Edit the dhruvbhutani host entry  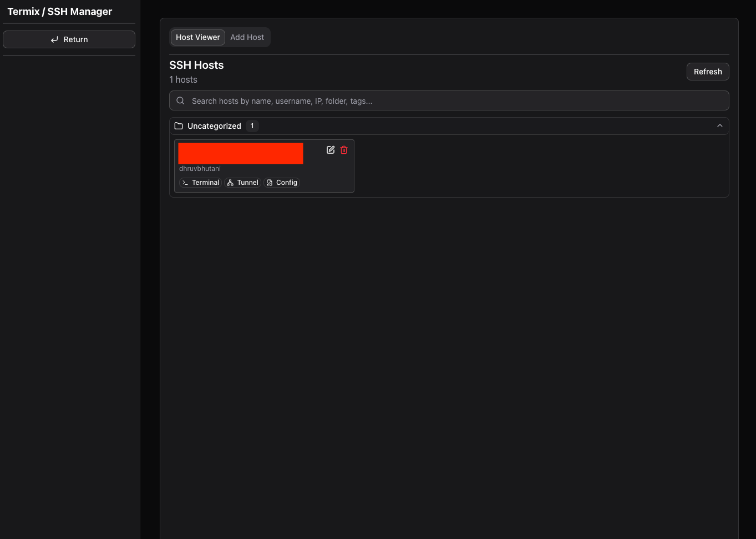click(x=331, y=150)
